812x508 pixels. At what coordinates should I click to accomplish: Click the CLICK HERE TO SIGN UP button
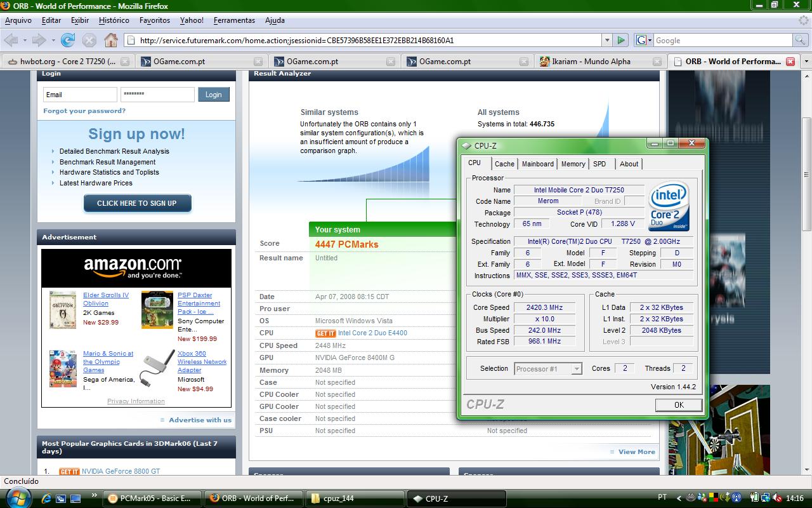(x=137, y=203)
